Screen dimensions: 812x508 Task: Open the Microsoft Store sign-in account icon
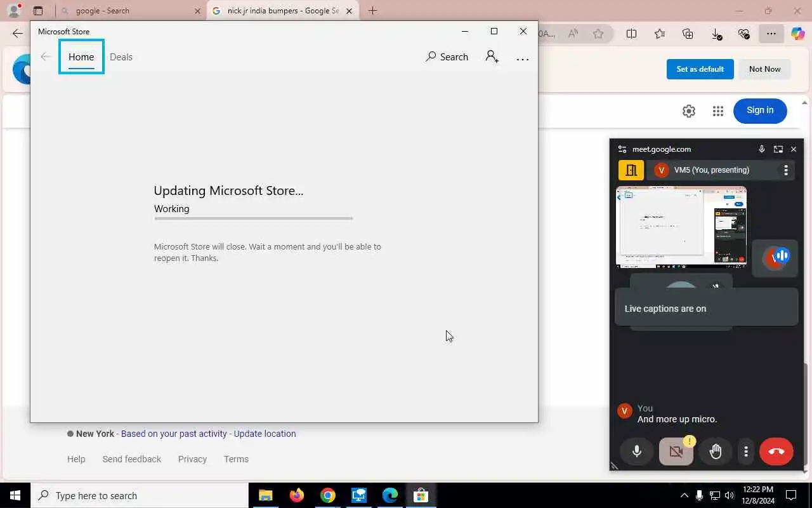(492, 57)
